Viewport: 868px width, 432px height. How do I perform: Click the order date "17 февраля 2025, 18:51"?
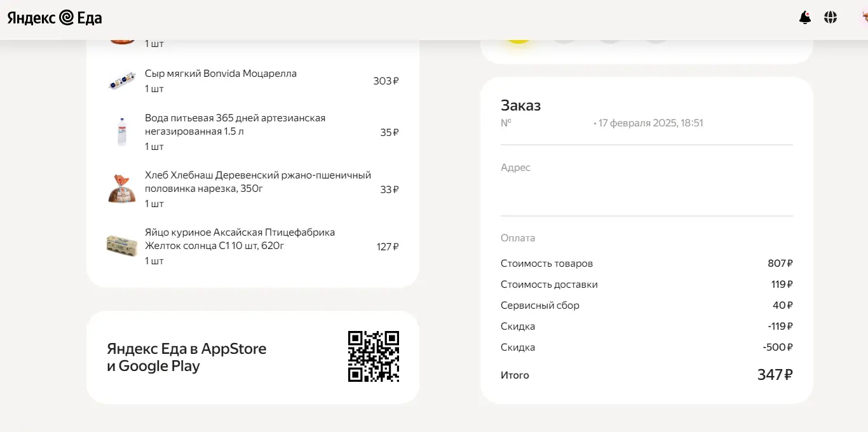point(651,123)
